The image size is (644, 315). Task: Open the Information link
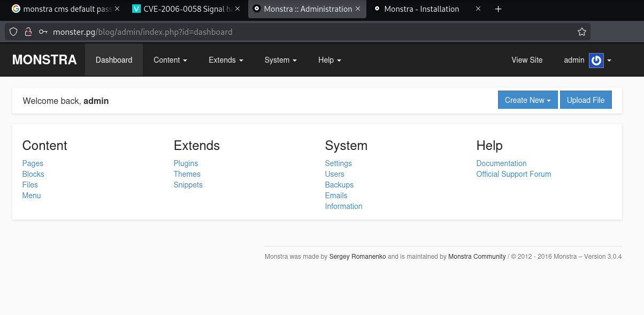(343, 206)
